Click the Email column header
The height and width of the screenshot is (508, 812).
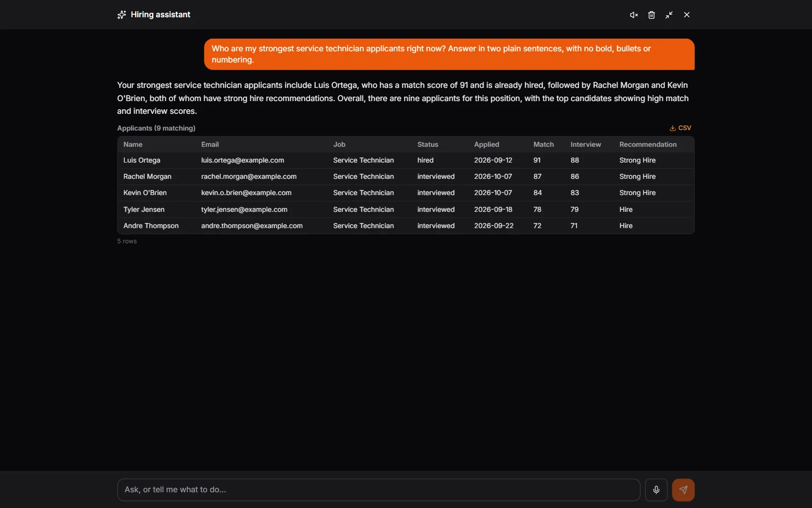pos(210,144)
